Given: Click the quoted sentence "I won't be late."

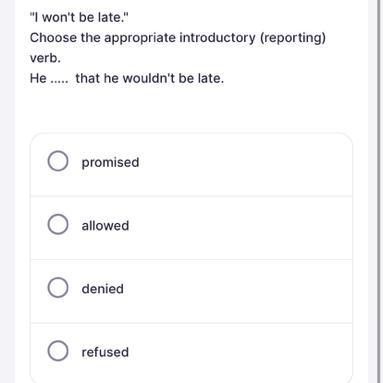Looking at the screenshot, I should pos(79,17).
